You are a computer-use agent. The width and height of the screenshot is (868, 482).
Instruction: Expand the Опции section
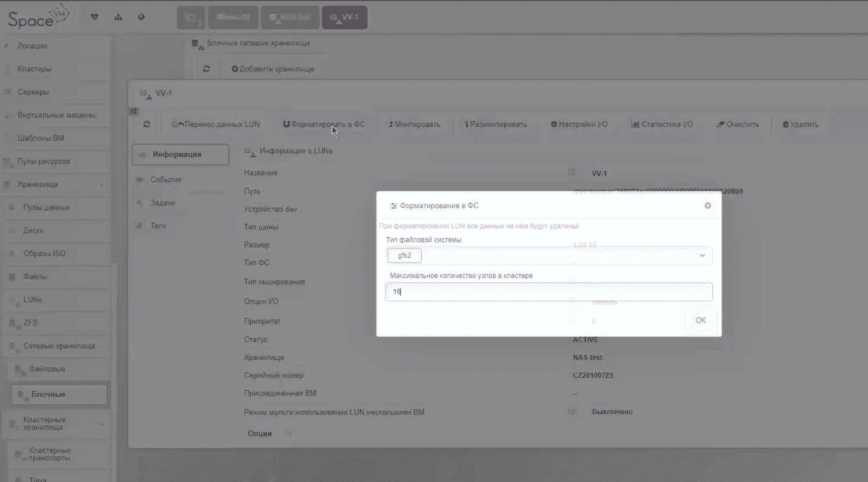(269, 433)
